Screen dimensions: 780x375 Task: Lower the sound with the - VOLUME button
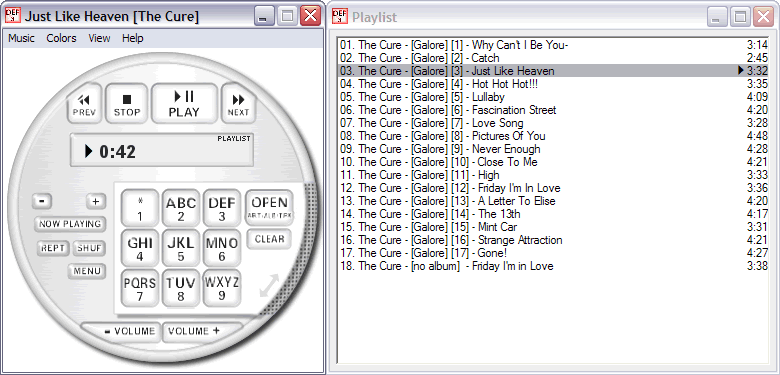click(x=121, y=331)
